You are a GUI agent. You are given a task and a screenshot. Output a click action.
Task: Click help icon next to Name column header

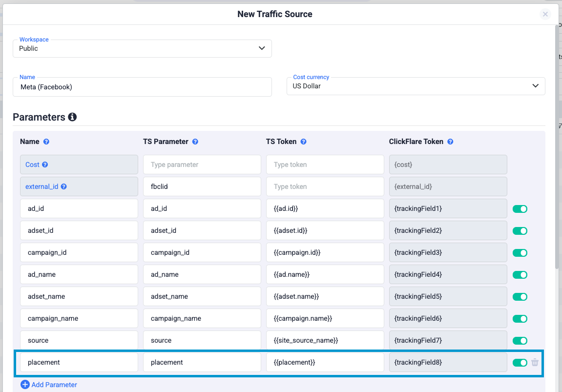click(x=46, y=142)
